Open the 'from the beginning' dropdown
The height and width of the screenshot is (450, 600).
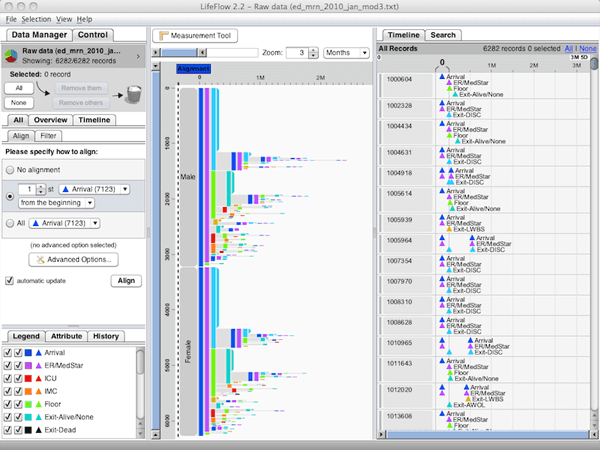tap(56, 203)
